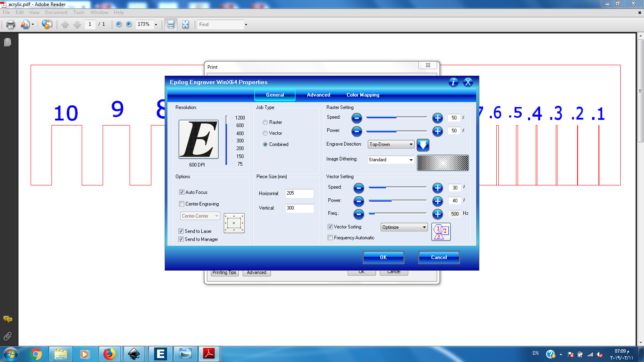Increase Vector Power with plus button
The image size is (644, 362).
pyautogui.click(x=438, y=201)
